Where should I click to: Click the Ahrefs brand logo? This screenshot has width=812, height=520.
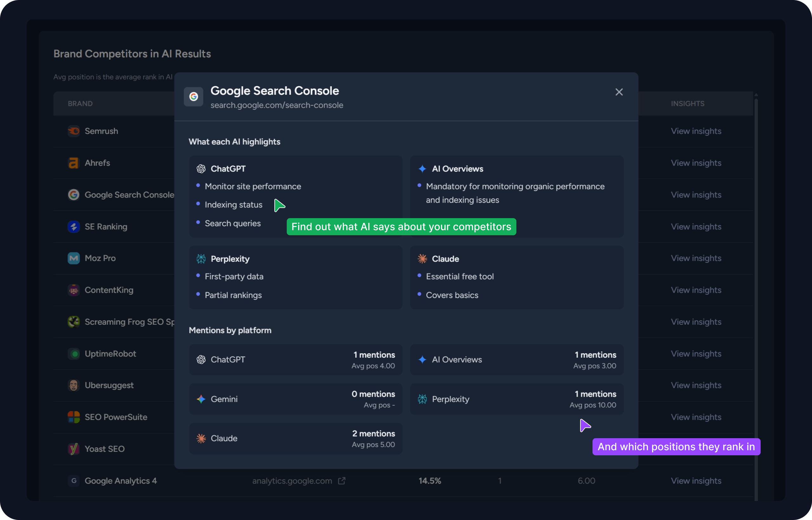click(74, 163)
